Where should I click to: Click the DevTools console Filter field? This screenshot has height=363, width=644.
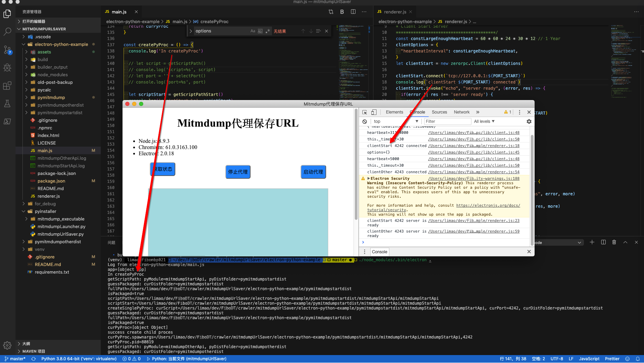(x=448, y=121)
